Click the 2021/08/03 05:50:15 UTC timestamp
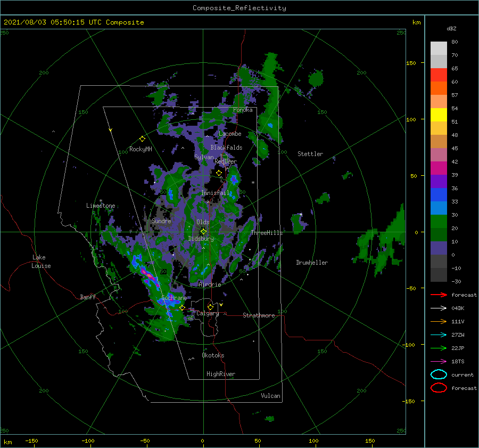Screen dimensions: 479x448 click(49, 22)
